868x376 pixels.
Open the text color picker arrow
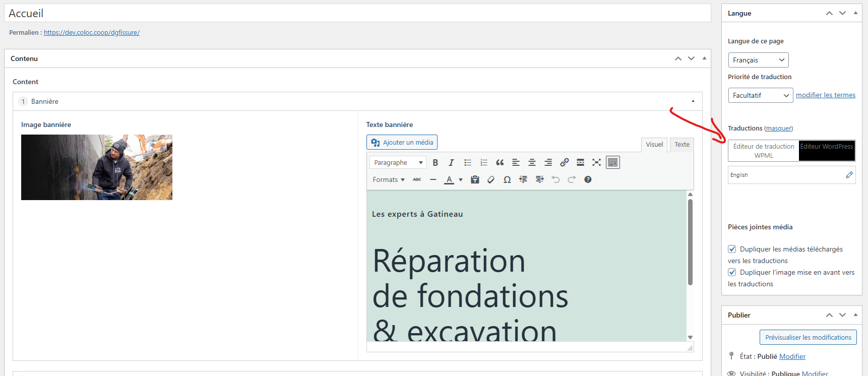coord(461,179)
